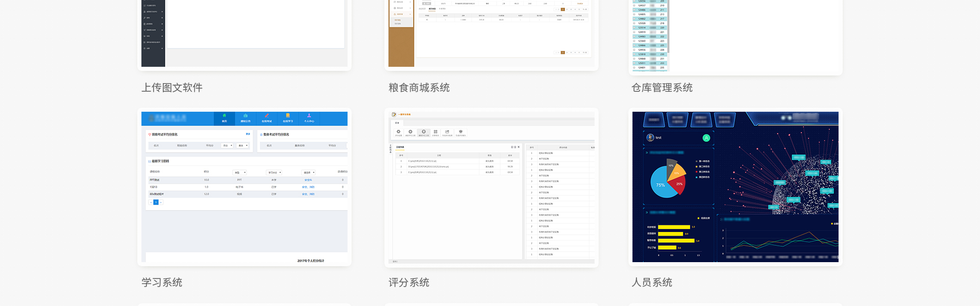Viewport: 980px width, 306px height.
Task: Click the last report icon in 评分系统 toolbar
Action: (460, 132)
